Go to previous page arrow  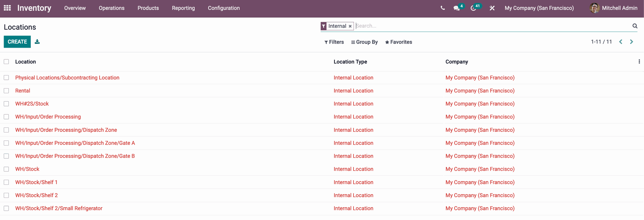(621, 42)
